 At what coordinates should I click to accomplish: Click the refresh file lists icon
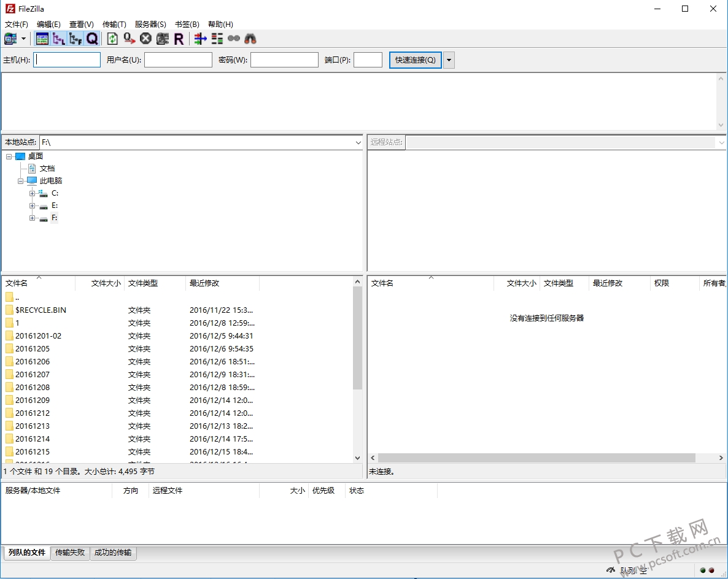pos(113,39)
